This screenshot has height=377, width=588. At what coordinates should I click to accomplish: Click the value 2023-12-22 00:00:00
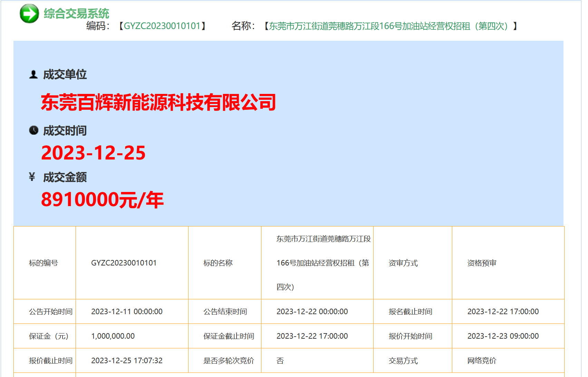click(x=312, y=312)
